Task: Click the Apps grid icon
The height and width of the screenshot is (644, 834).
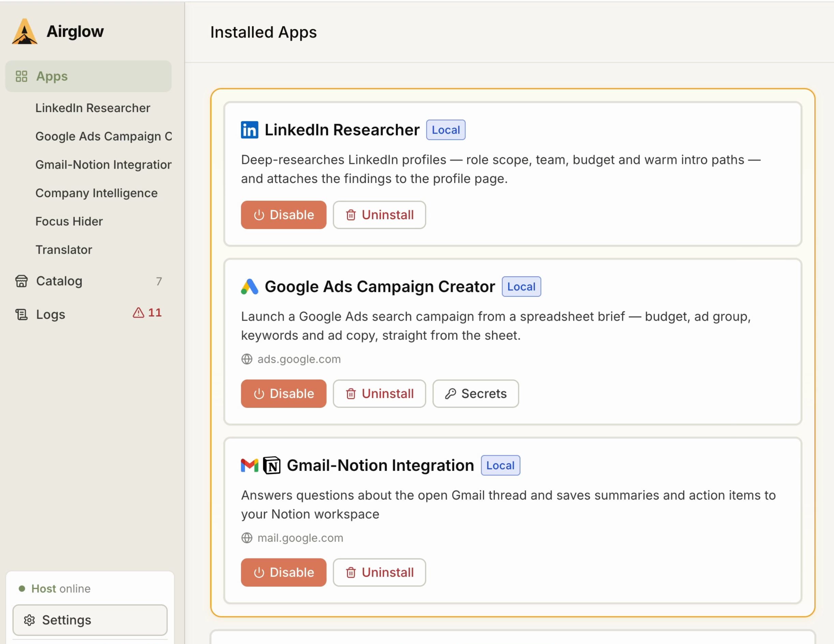Action: [21, 76]
